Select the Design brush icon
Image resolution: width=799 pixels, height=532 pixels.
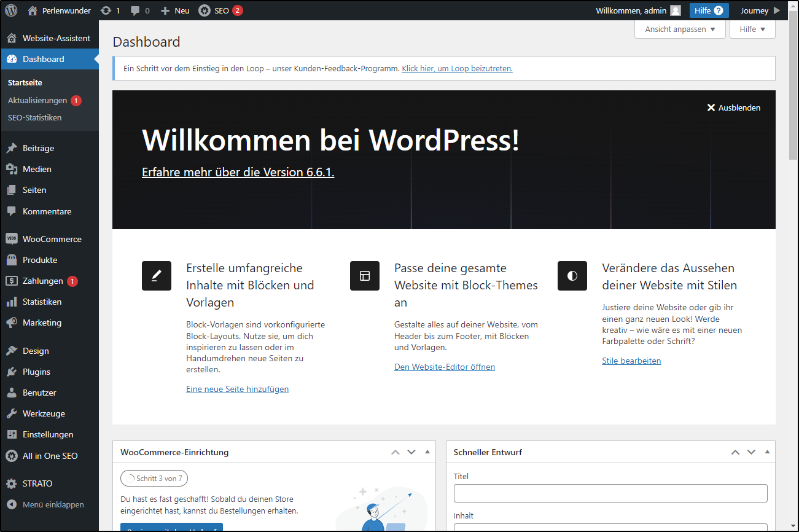pyautogui.click(x=14, y=350)
